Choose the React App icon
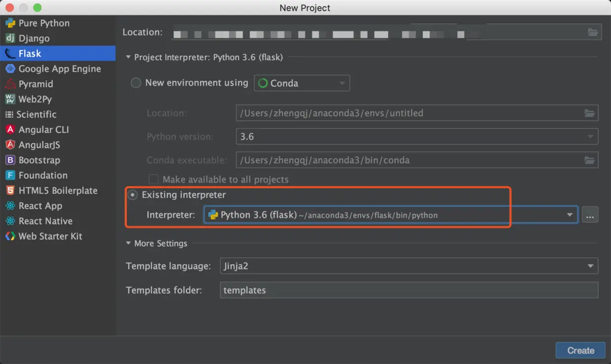Image resolution: width=611 pixels, height=364 pixels. [10, 206]
